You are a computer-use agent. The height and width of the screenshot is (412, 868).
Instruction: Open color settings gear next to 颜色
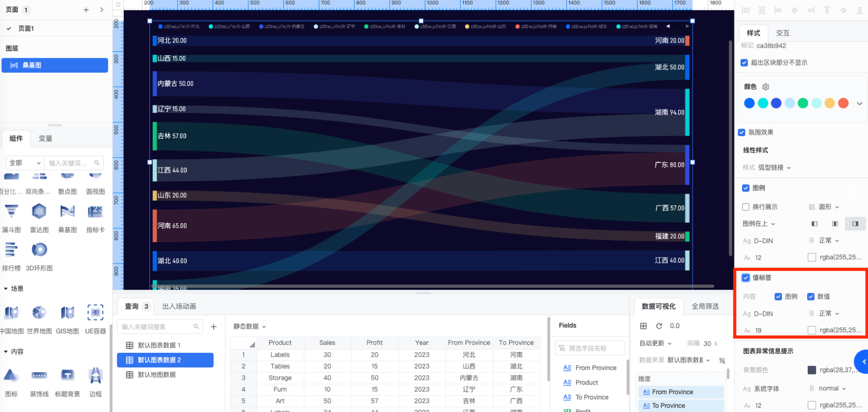tap(766, 87)
